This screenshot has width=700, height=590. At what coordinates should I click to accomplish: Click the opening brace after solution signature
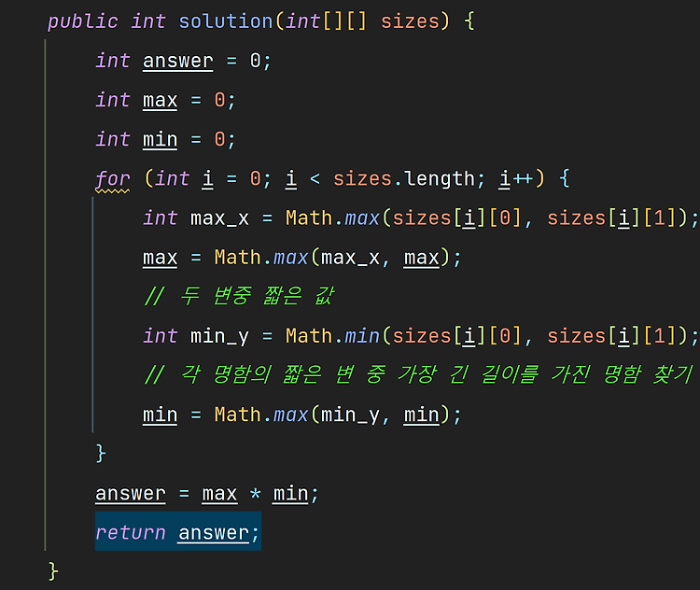click(x=469, y=21)
